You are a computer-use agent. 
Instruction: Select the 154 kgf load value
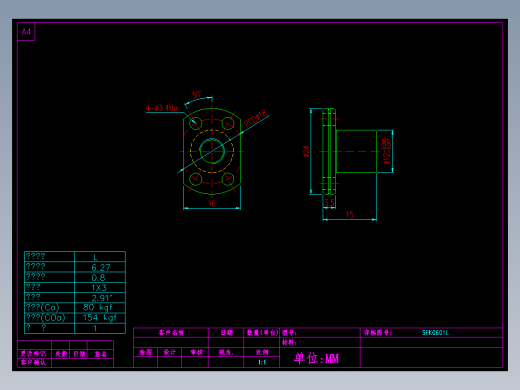100,318
